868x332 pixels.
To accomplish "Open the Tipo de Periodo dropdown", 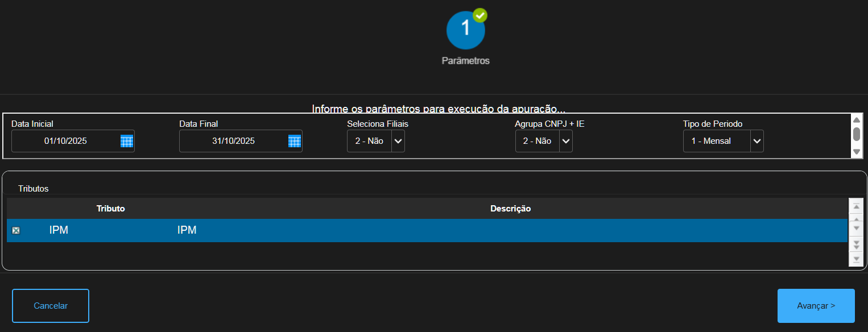I will click(757, 141).
